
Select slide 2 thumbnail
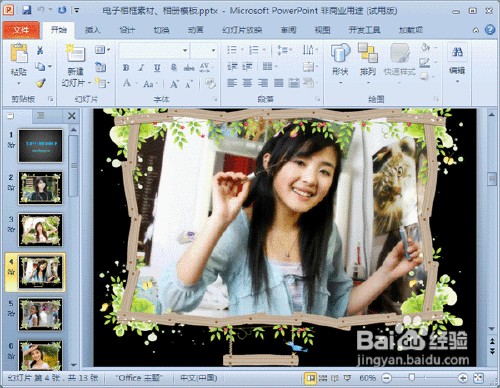(41, 188)
